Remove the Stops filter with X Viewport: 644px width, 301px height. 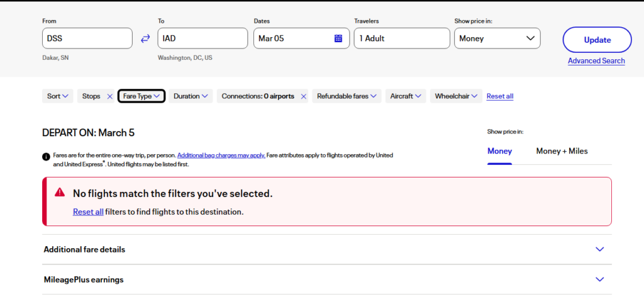pos(109,96)
